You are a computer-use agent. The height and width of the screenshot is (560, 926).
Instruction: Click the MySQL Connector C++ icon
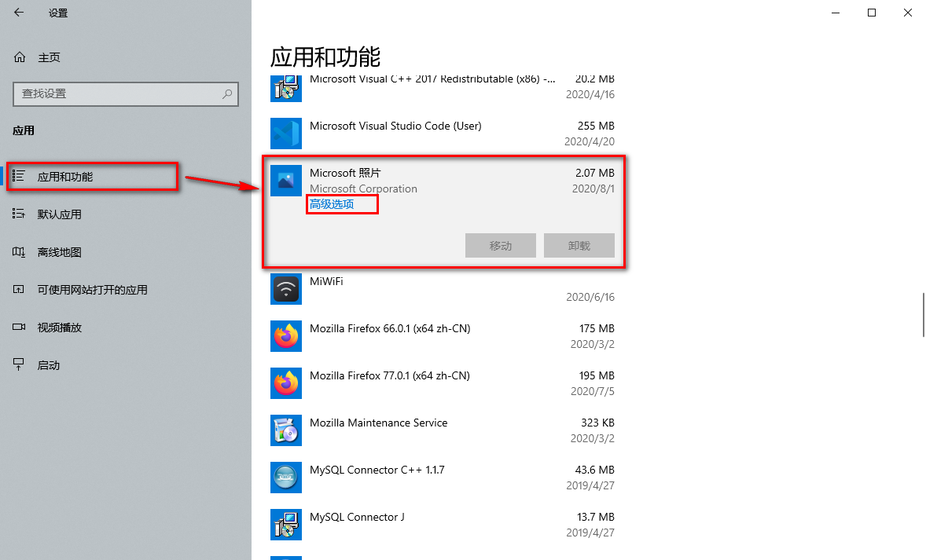tap(286, 478)
